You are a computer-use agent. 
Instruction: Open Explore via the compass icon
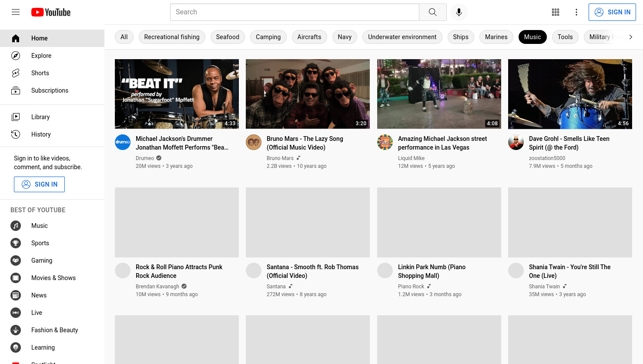click(16, 56)
